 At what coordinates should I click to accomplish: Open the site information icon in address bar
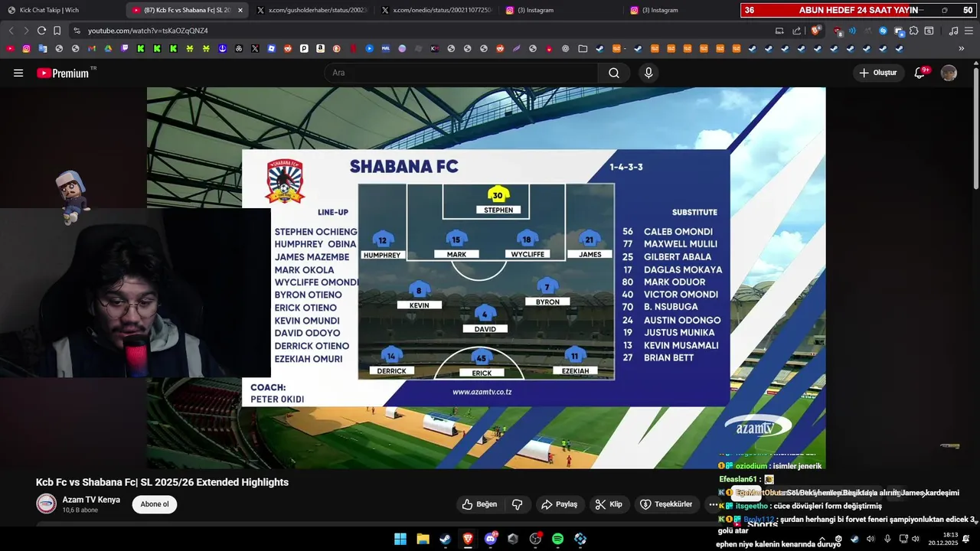coord(76,31)
